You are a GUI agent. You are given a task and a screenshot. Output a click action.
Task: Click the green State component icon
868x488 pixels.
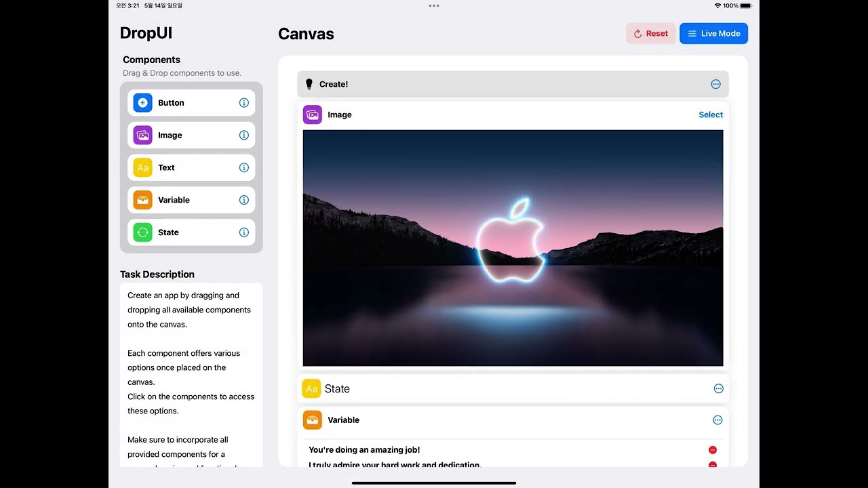(x=142, y=232)
